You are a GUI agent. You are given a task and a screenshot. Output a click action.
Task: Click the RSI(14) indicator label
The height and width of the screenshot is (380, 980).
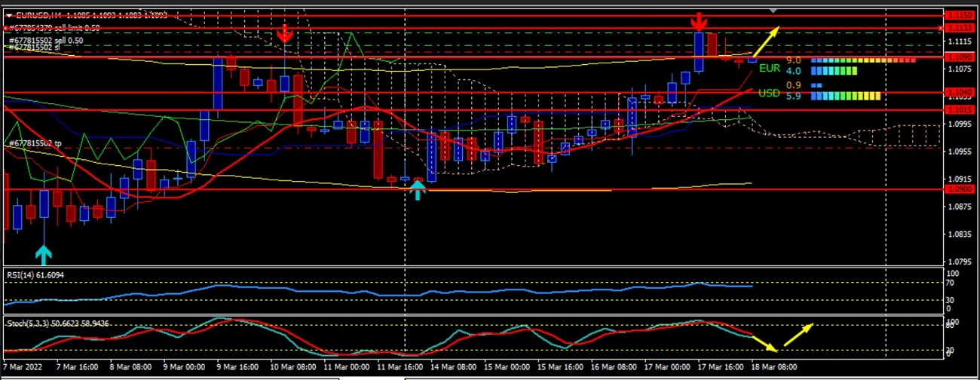[35, 275]
